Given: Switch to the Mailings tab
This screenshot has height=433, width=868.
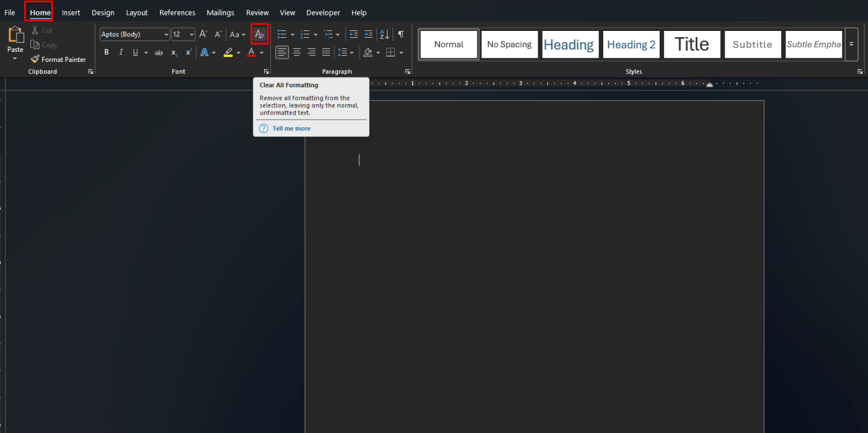Looking at the screenshot, I should (220, 12).
